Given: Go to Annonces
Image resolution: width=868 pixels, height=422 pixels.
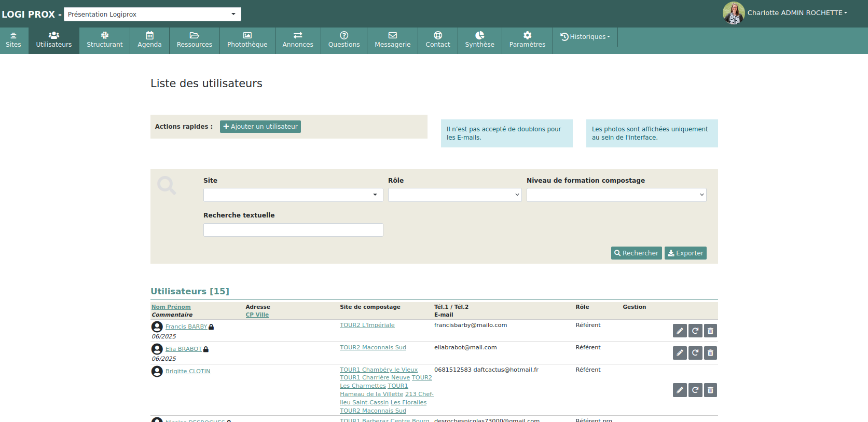Looking at the screenshot, I should (298, 40).
